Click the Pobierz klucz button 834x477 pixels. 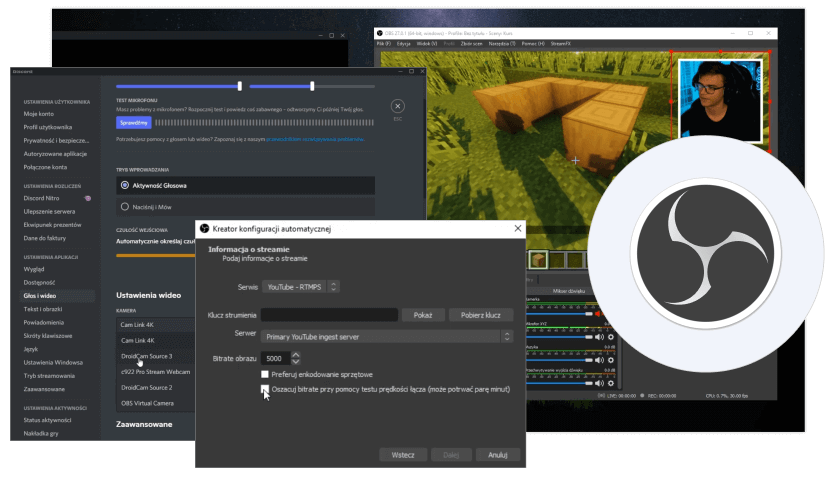point(481,315)
